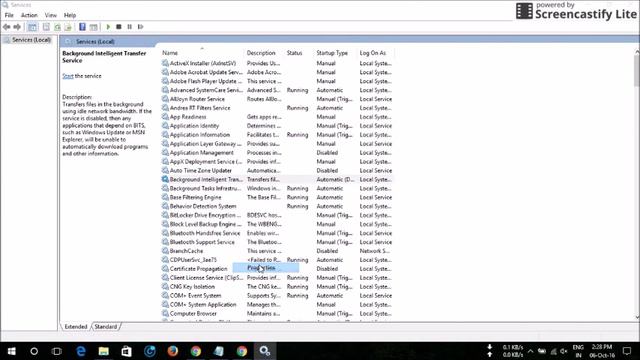Open the Action menu
Screen dimensions: 640x360
pyautogui.click(x=29, y=15)
